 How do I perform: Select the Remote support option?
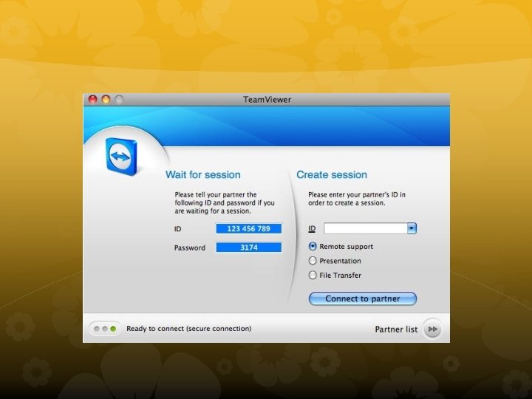coord(341,247)
